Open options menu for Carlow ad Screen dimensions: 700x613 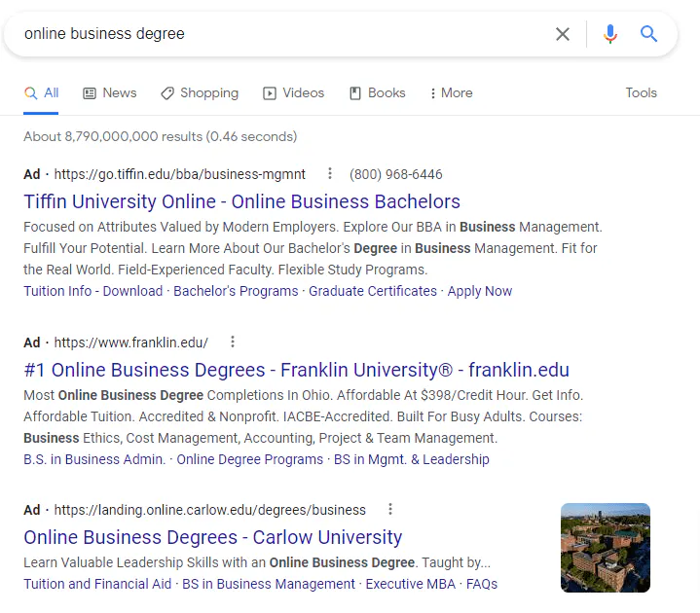390,510
